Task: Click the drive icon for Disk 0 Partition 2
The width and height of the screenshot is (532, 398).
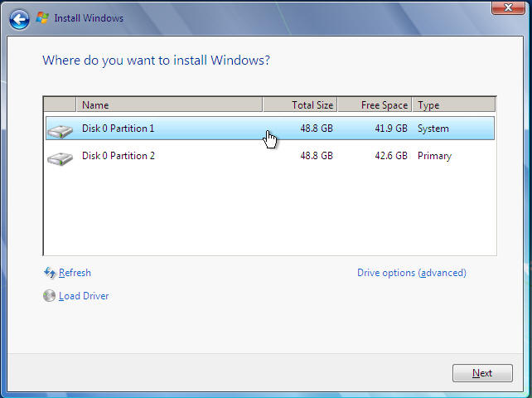Action: pos(60,157)
